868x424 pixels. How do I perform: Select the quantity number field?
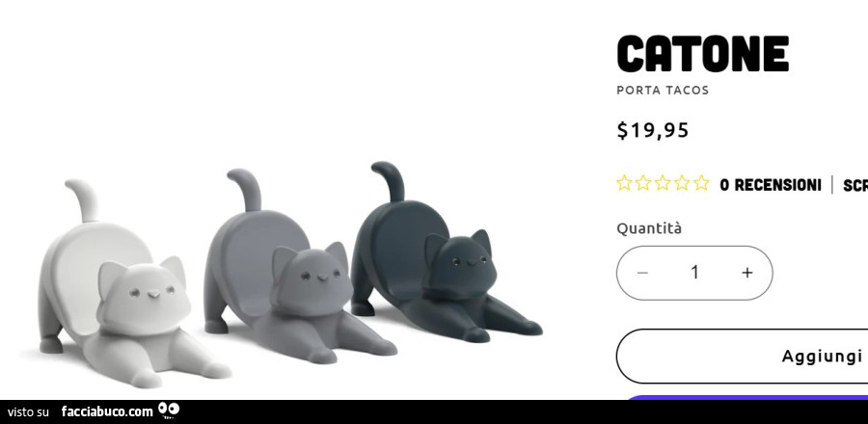tap(694, 273)
